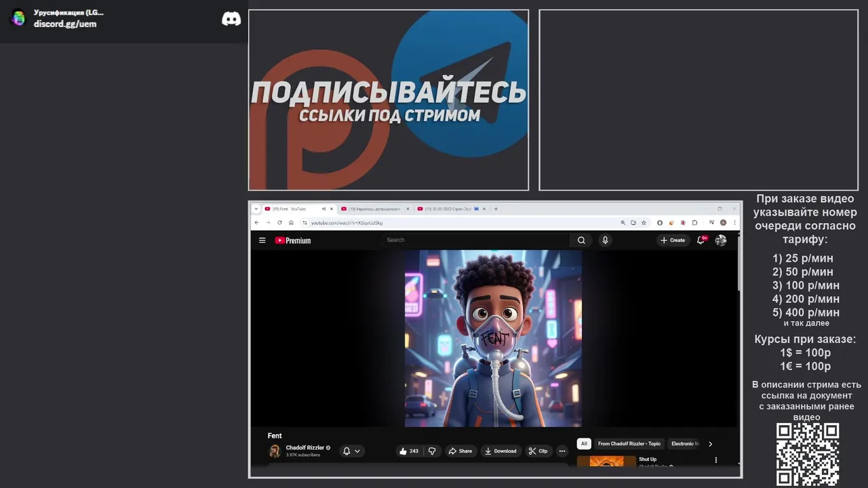This screenshot has width=868, height=488.
Task: Open the browser profile avatar
Action: (724, 222)
